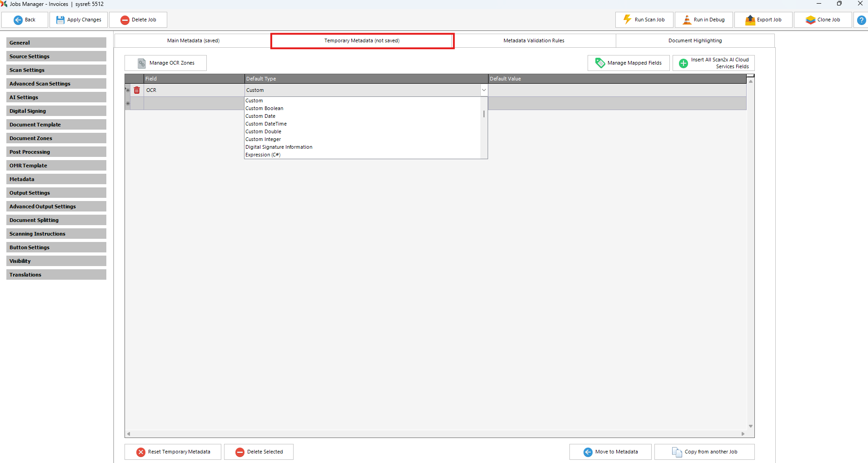Click Reset Temporary Metadata button

173,452
